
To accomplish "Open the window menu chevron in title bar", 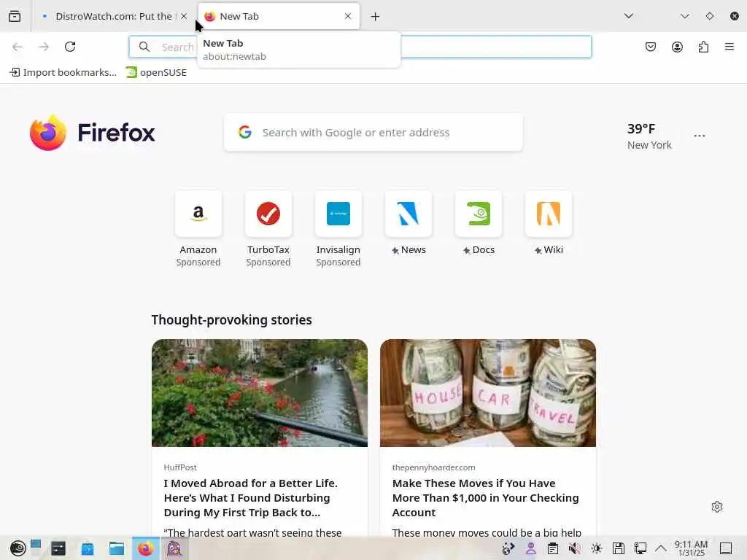I will coord(685,16).
